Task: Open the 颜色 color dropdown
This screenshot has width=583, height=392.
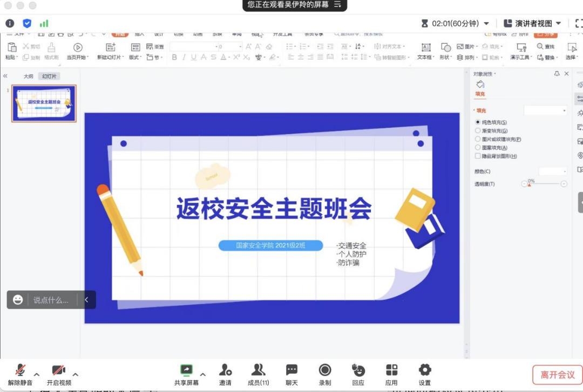Action: pos(553,171)
